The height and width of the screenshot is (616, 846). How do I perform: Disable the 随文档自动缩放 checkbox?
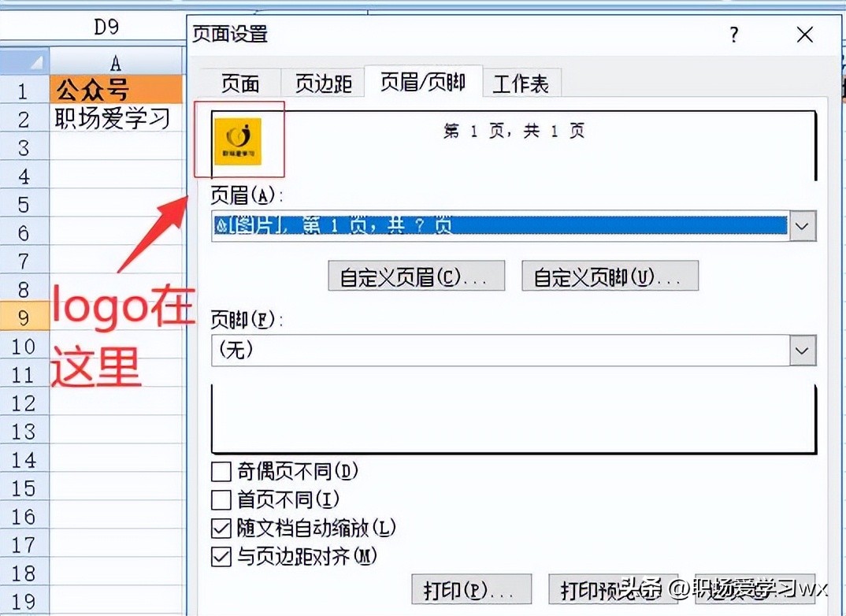click(x=220, y=530)
